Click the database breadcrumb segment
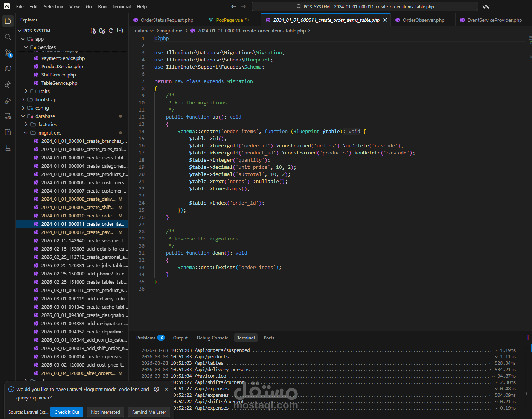This screenshot has width=532, height=419. click(x=145, y=31)
